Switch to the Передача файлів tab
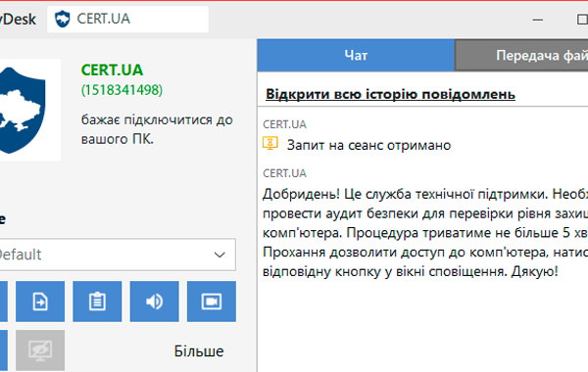 [x=521, y=55]
